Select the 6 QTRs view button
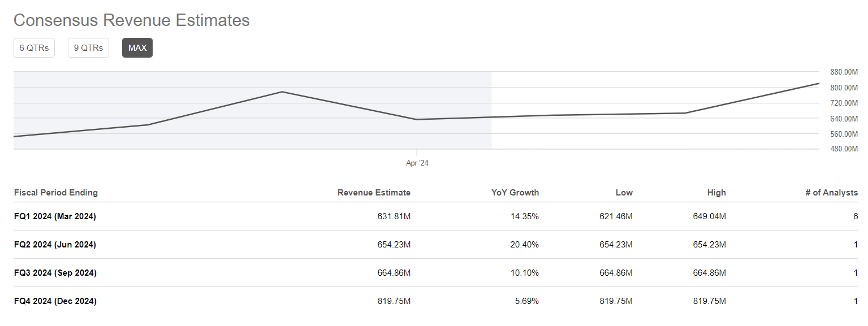The width and height of the screenshot is (868, 326). (x=34, y=47)
